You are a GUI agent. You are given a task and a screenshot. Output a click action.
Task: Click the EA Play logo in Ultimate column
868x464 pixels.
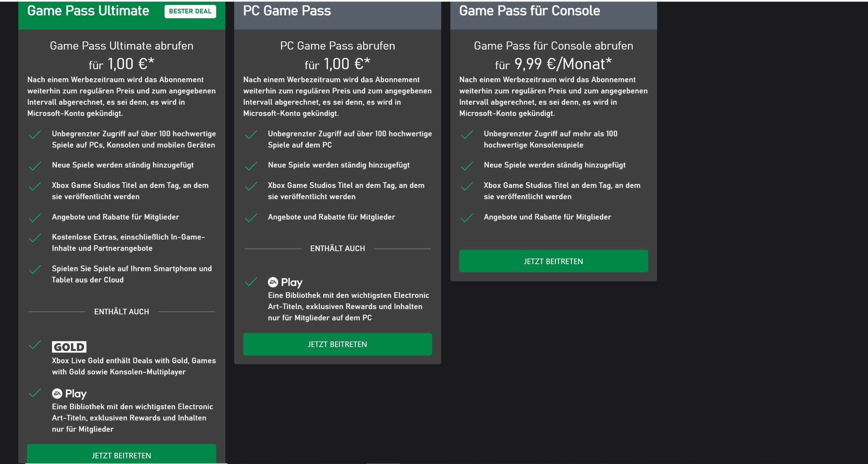coord(69,393)
